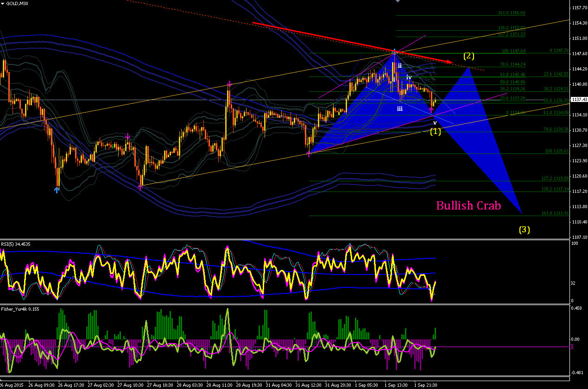Click the current price tag 1137.43

[580, 100]
